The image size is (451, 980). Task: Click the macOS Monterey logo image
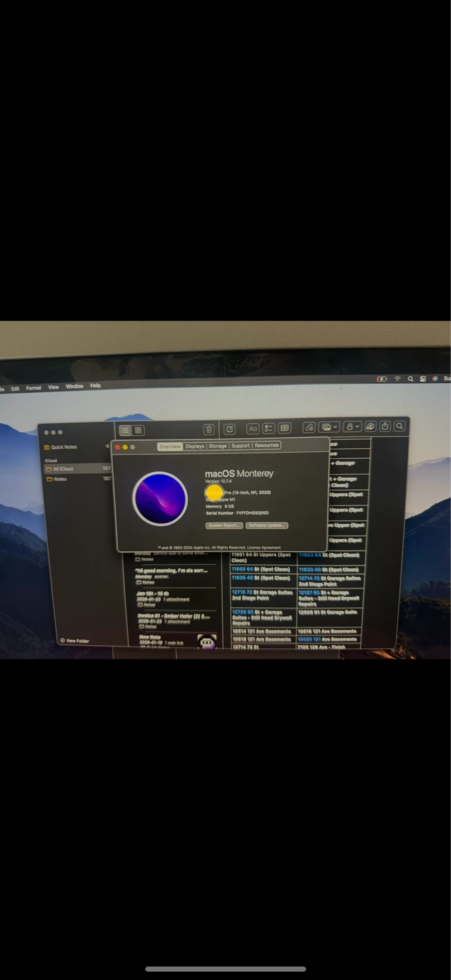coord(160,499)
